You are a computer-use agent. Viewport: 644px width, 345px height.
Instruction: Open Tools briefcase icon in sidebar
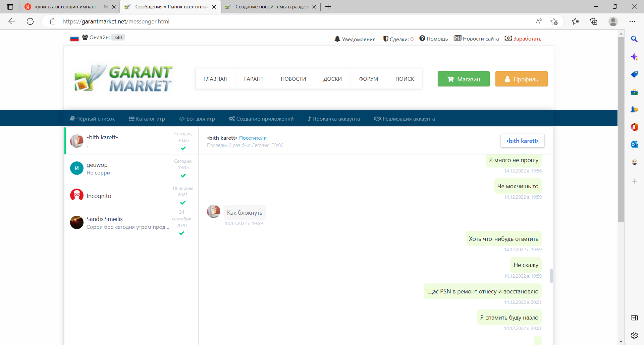point(634,92)
